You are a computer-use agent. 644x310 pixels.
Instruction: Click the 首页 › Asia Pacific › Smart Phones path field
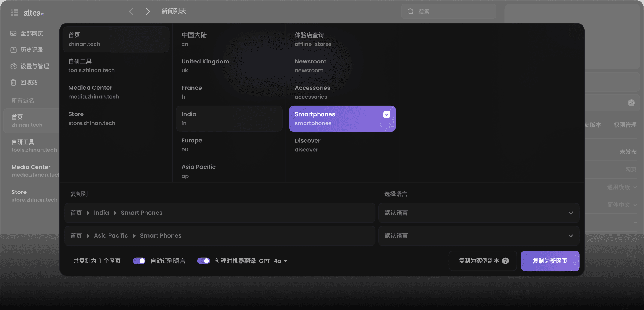220,236
